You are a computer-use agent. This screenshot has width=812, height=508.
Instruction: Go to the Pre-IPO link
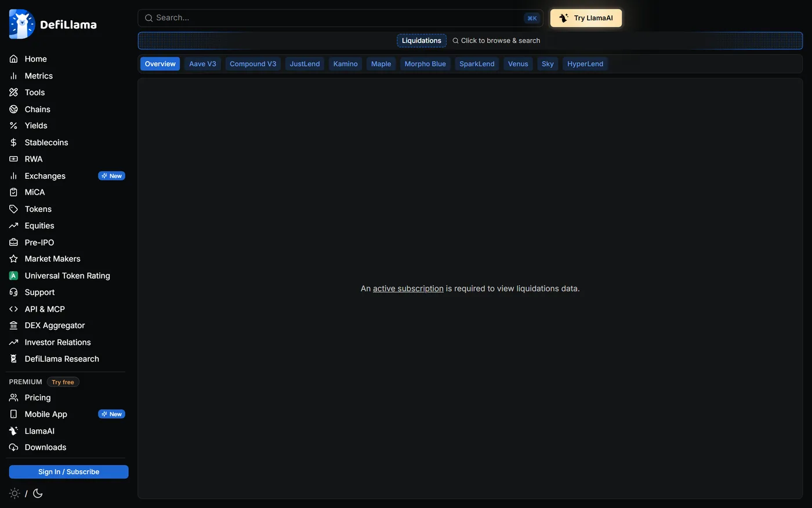pyautogui.click(x=39, y=243)
